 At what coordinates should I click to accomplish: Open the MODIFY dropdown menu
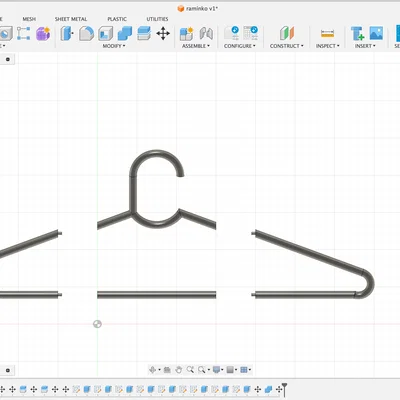coord(114,46)
